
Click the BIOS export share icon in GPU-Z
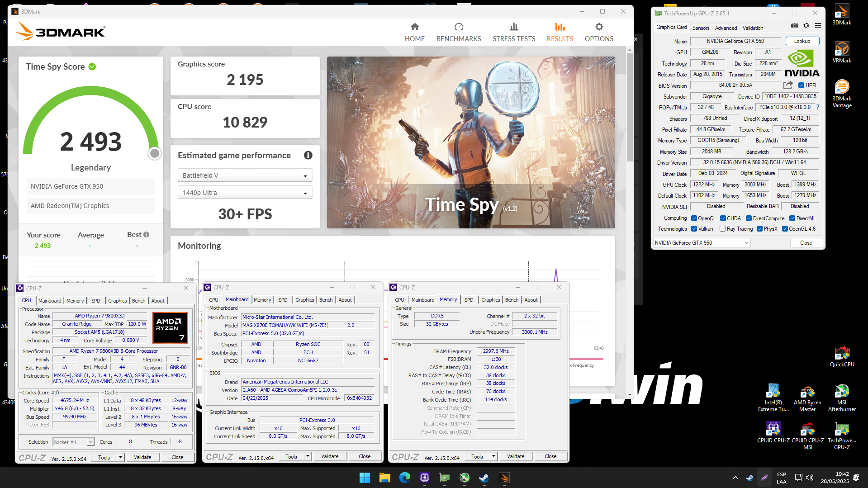point(788,85)
